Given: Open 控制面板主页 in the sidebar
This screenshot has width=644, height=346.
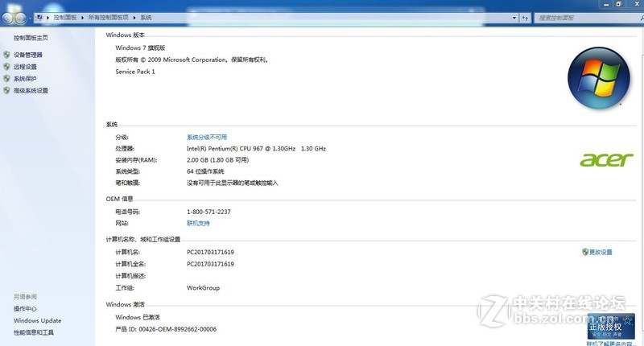Looking at the screenshot, I should (31, 38).
